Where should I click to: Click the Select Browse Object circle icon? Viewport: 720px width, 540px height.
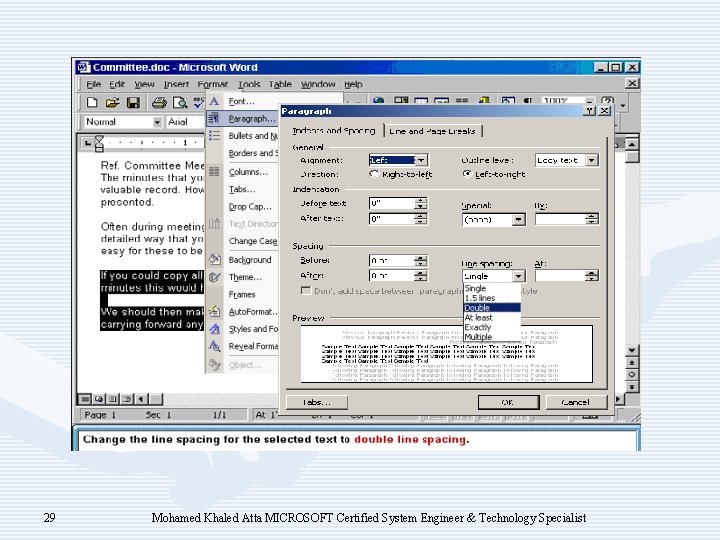pos(632,375)
